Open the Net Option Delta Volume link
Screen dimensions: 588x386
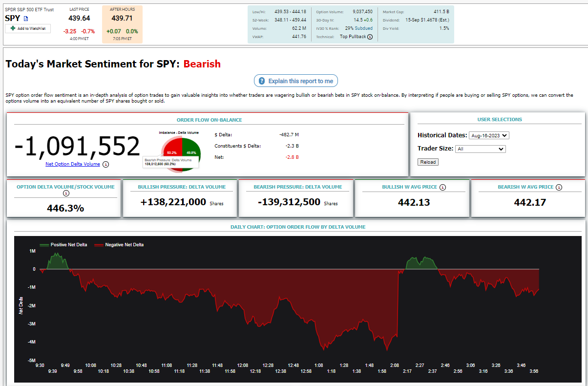73,164
